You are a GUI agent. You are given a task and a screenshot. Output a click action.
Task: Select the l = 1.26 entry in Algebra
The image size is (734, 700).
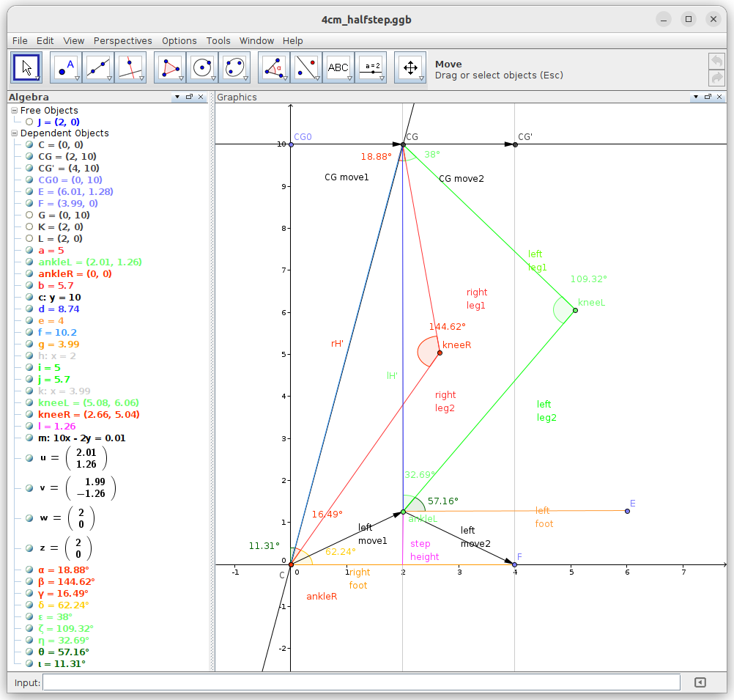click(56, 426)
